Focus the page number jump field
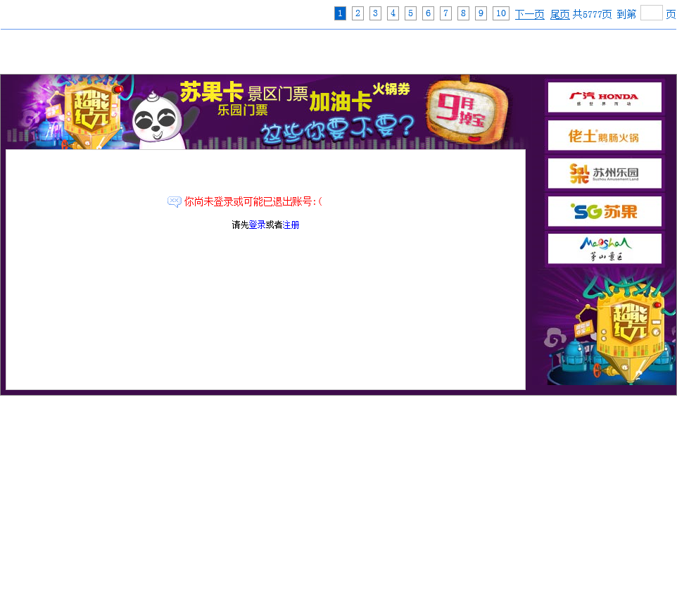 click(x=651, y=13)
